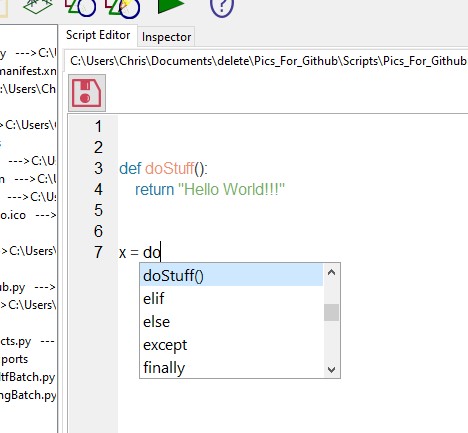Place the cursor in 'x = do' on line 7
Viewport: 468px width, 433px height.
[x=140, y=252]
